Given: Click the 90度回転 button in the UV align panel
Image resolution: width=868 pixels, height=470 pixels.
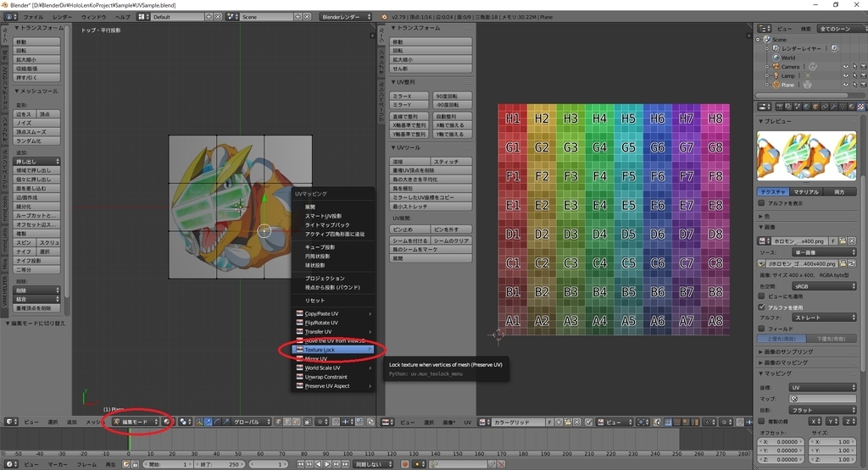Looking at the screenshot, I should (x=453, y=97).
